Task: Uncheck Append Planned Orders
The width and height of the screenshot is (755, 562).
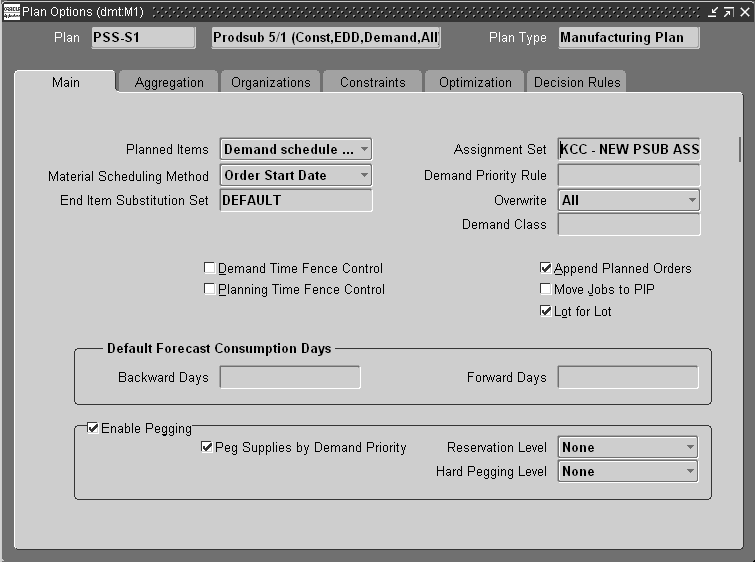Action: tap(546, 268)
